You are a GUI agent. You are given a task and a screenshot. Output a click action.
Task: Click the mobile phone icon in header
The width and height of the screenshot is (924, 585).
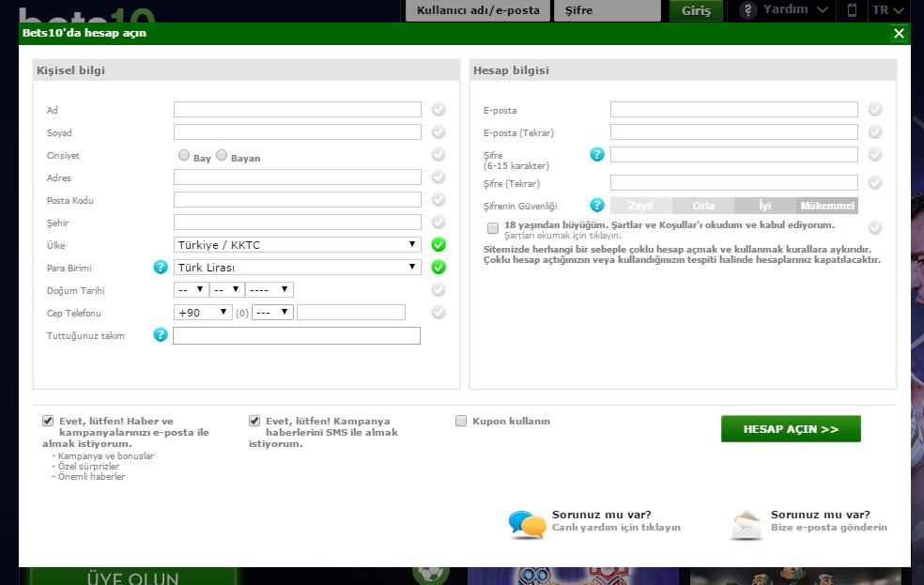(x=852, y=10)
